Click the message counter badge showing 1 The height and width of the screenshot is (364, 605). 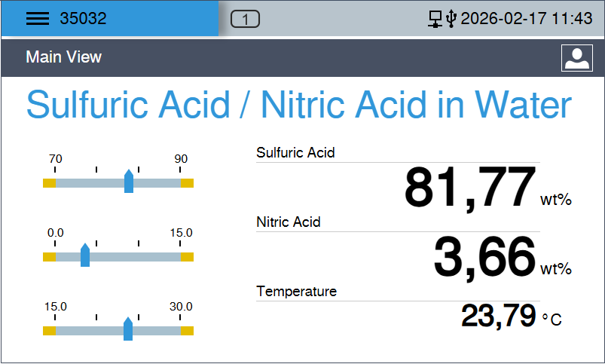click(245, 19)
